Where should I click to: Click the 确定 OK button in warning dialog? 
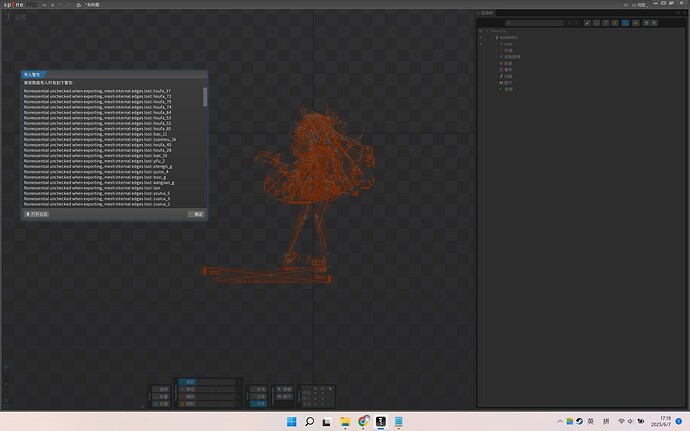pos(196,214)
